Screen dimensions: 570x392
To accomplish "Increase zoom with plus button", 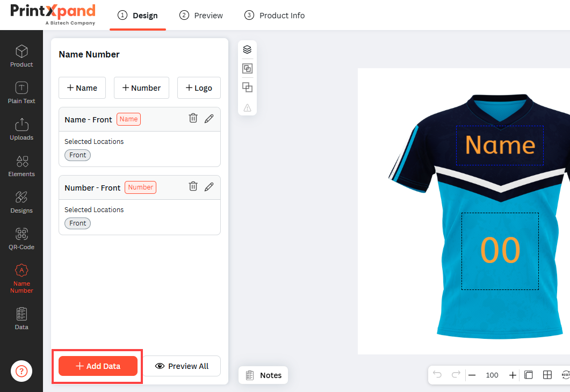I will pos(513,375).
